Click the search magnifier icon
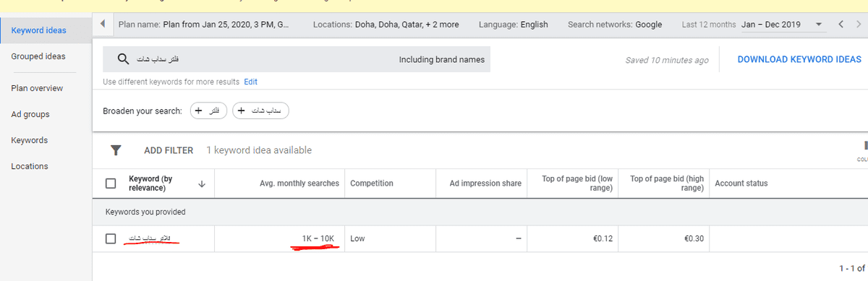This screenshot has height=281, width=868. coord(123,59)
